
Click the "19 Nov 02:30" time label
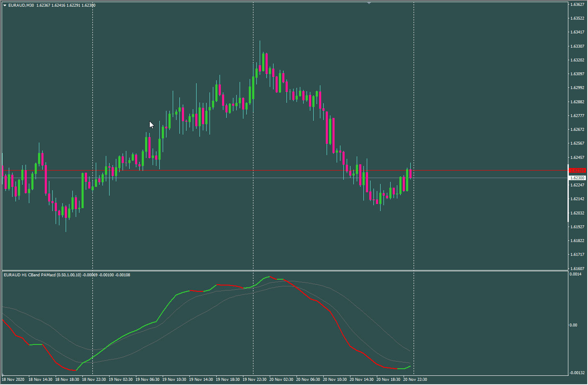pos(121,380)
